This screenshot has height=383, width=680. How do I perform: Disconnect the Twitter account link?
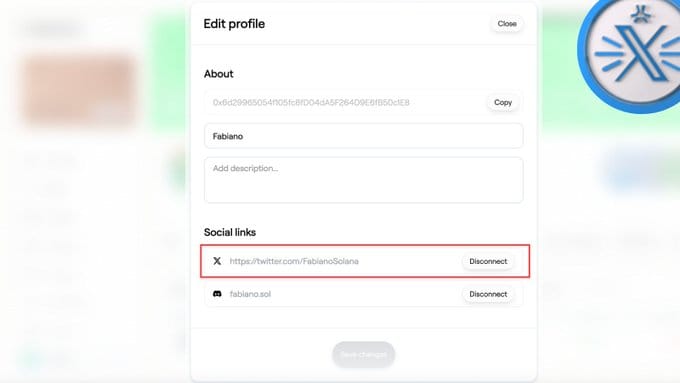point(488,261)
